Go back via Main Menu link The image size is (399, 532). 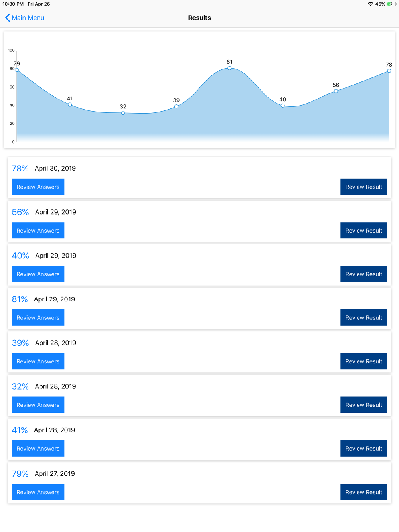28,18
